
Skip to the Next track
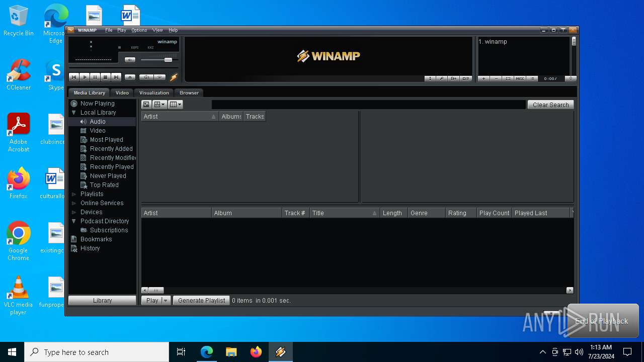(116, 77)
